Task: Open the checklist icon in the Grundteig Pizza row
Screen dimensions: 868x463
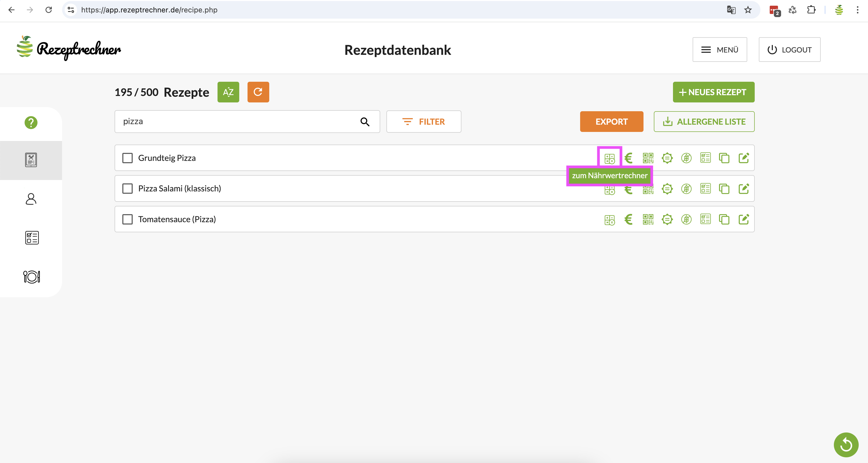Action: pos(705,158)
